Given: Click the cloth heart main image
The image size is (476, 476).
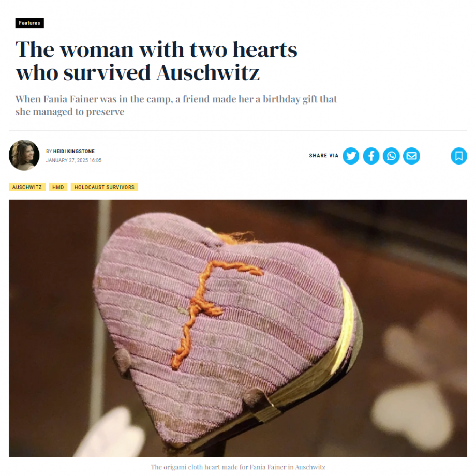Looking at the screenshot, I should coord(237,328).
